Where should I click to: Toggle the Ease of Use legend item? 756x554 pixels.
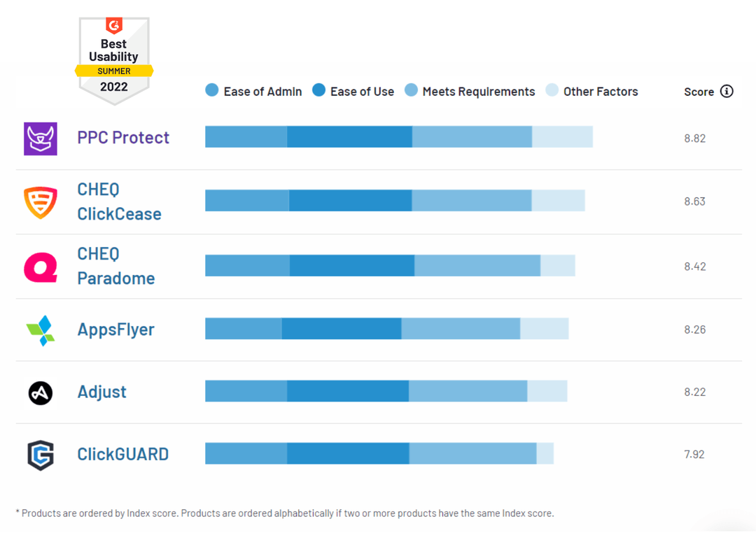coord(353,91)
